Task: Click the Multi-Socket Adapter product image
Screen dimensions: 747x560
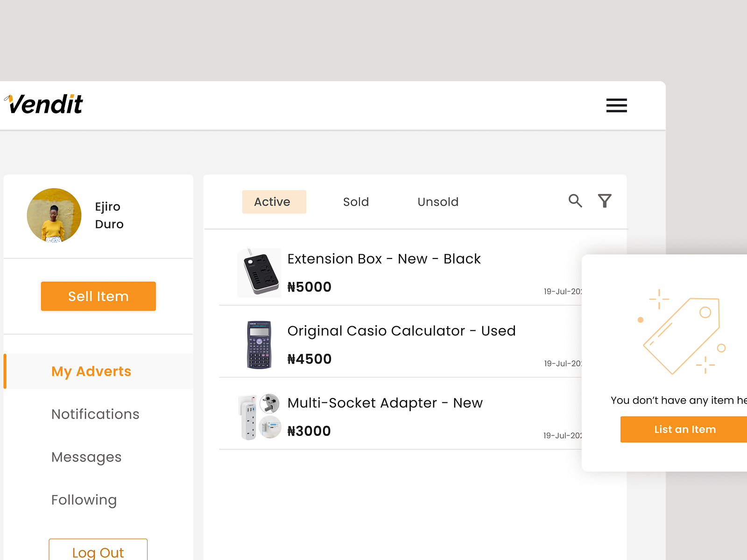Action: coord(258,416)
